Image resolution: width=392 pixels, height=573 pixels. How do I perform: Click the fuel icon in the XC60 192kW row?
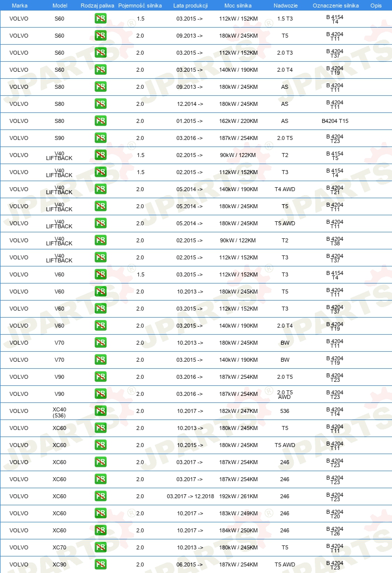point(100,496)
